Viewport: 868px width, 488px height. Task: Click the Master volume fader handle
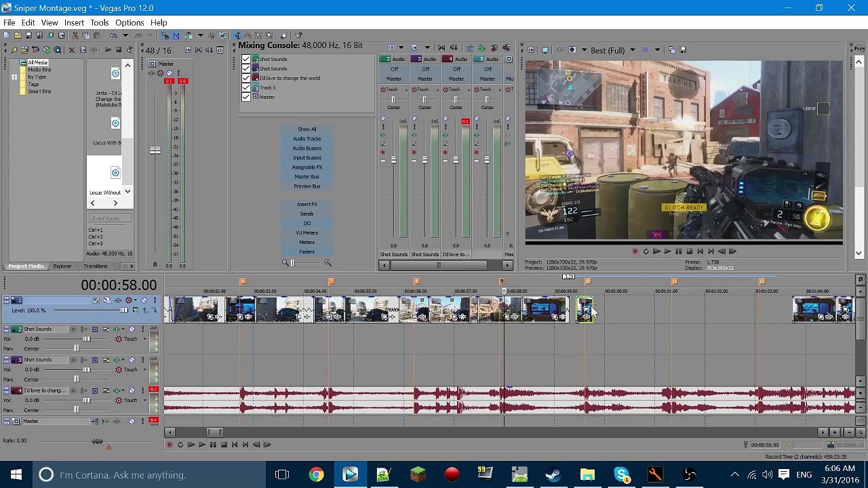155,150
